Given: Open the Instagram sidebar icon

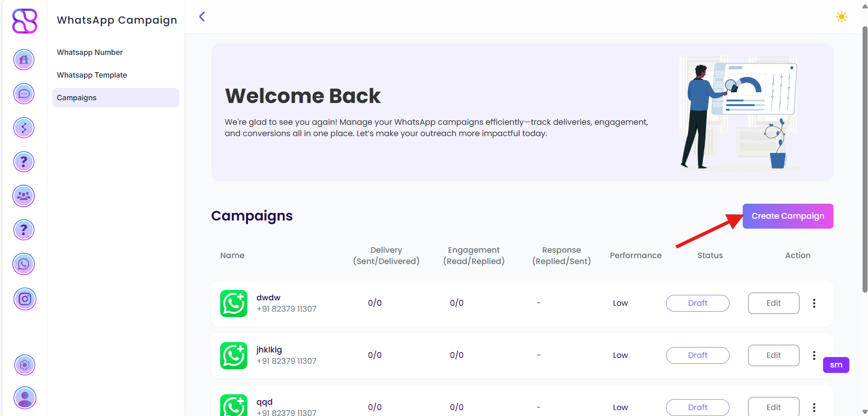Looking at the screenshot, I should tap(25, 299).
